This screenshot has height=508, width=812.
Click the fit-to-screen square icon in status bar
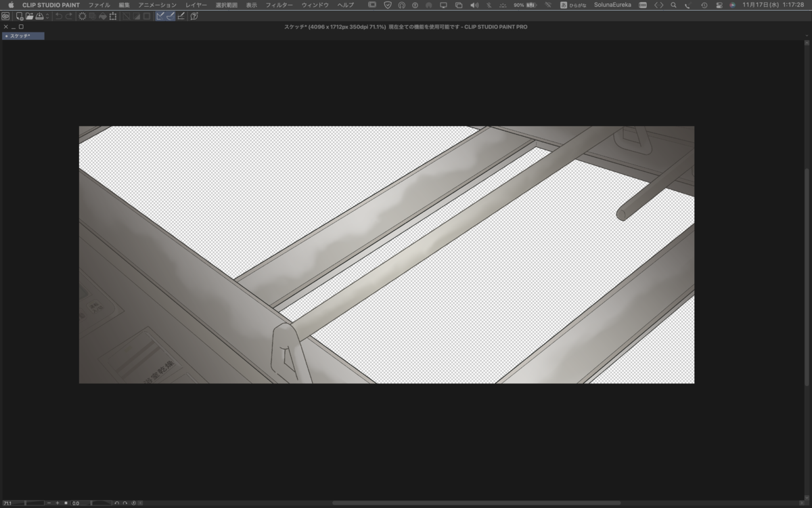(66, 503)
